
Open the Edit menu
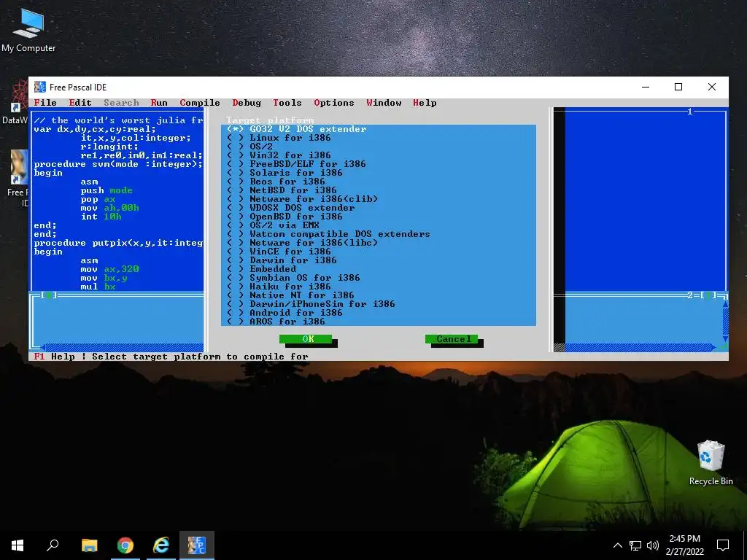tap(80, 103)
